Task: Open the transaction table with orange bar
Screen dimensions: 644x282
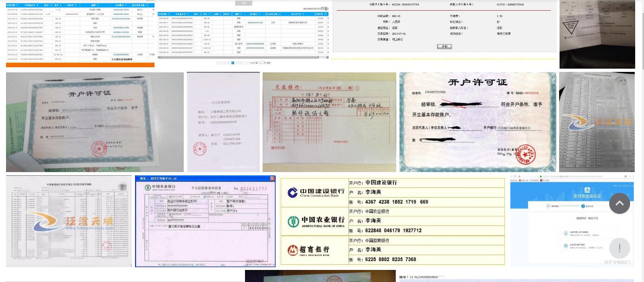Action: point(80,33)
